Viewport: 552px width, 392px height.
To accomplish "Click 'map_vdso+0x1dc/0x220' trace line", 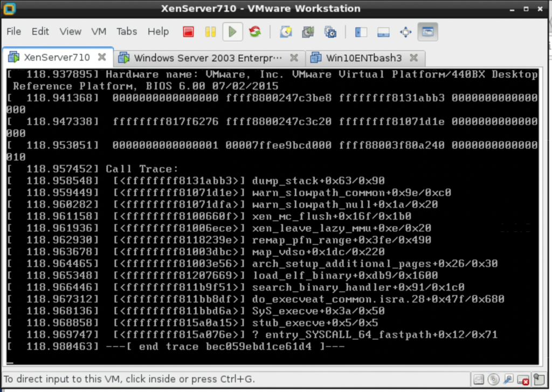I will click(318, 252).
